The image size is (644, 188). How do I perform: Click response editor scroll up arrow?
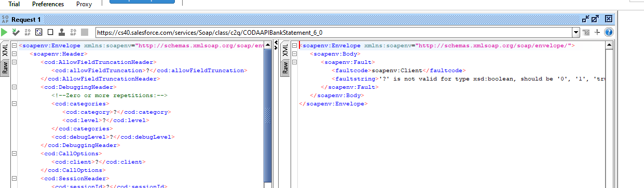click(610, 45)
